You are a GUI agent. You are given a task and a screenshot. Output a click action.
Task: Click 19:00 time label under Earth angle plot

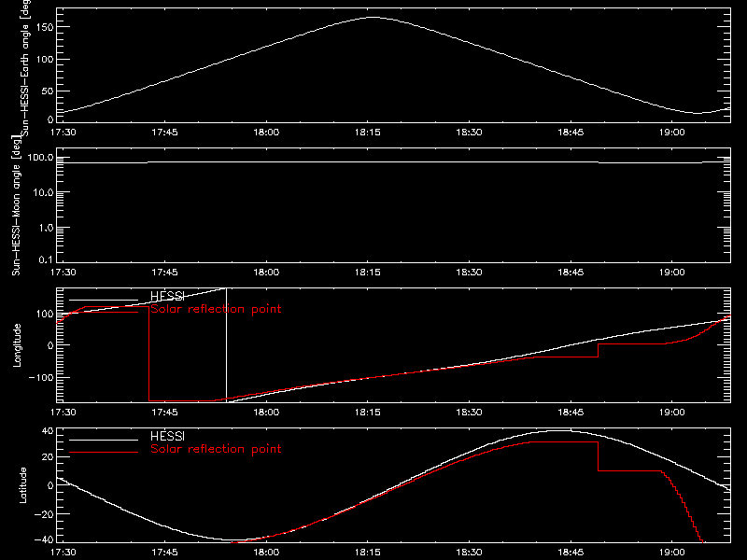(671, 132)
